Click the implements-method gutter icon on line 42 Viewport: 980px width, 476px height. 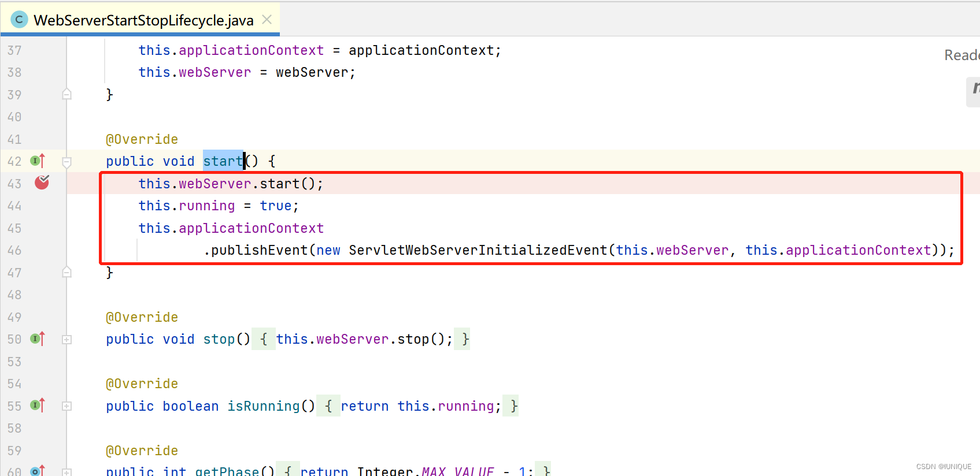[x=38, y=161]
